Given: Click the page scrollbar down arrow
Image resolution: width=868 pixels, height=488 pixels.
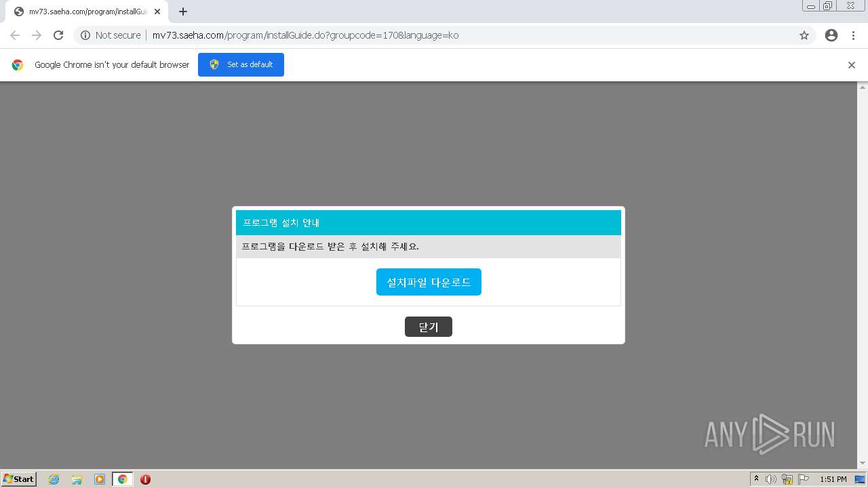Looking at the screenshot, I should tap(863, 464).
